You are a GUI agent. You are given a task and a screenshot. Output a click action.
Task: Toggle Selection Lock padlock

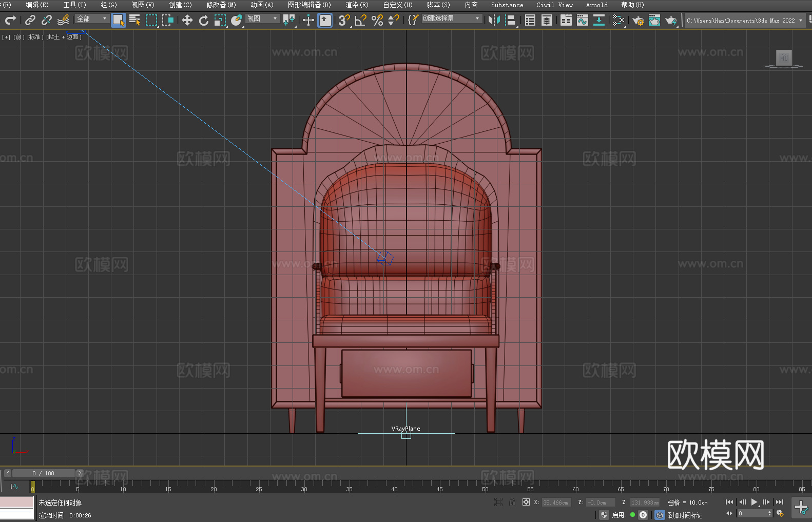pyautogui.click(x=512, y=502)
